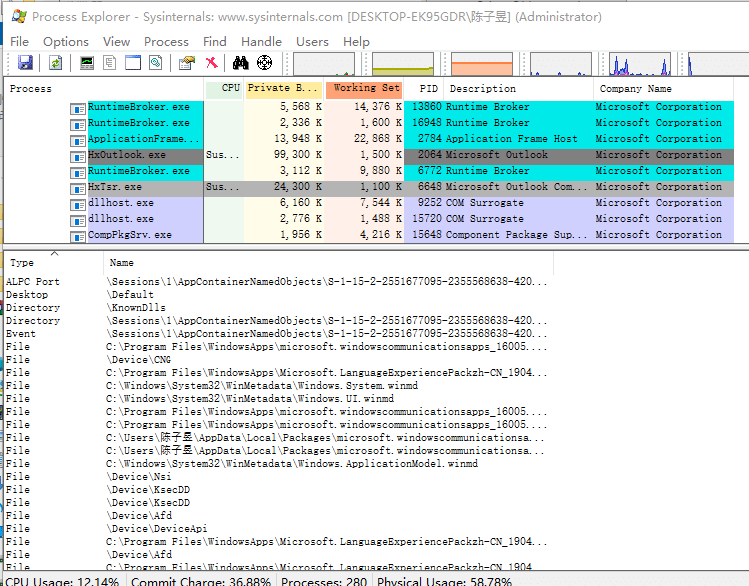Image resolution: width=749 pixels, height=586 pixels.
Task: Click the binoculars Find Handle icon
Action: click(240, 63)
